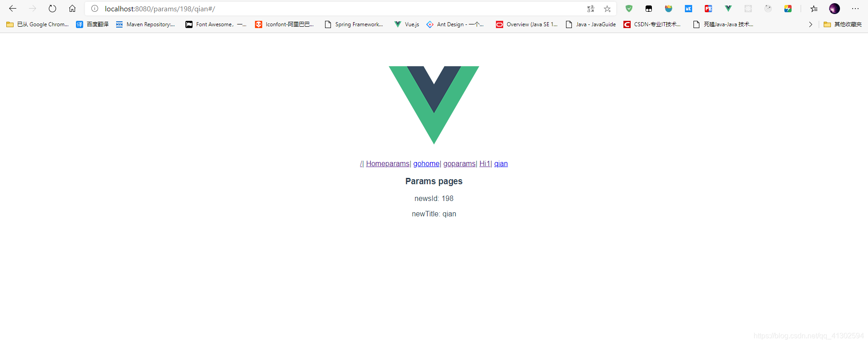Image resolution: width=868 pixels, height=344 pixels.
Task: Expand hidden bookmarks chevron
Action: tap(811, 24)
